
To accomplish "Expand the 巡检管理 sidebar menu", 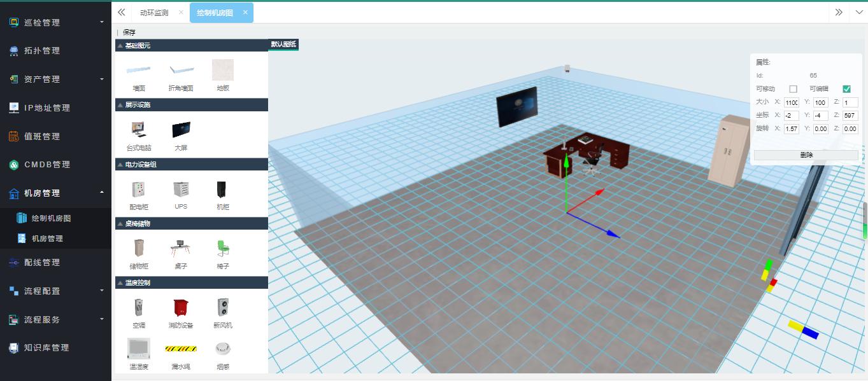I will [55, 22].
